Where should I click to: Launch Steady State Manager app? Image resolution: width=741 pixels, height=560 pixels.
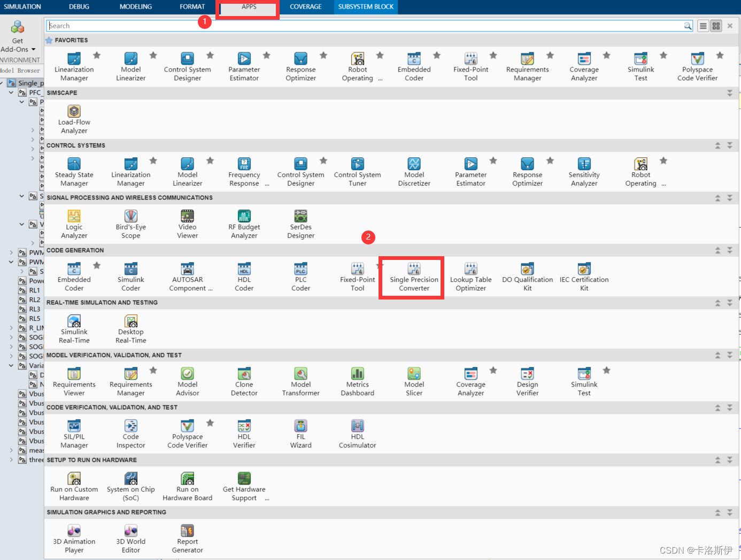click(74, 172)
